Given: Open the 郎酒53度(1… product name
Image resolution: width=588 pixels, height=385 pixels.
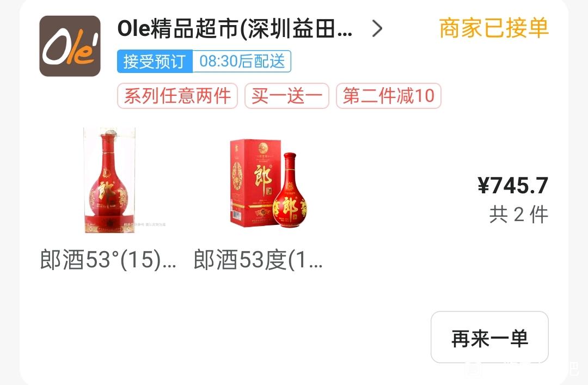Looking at the screenshot, I should (258, 260).
